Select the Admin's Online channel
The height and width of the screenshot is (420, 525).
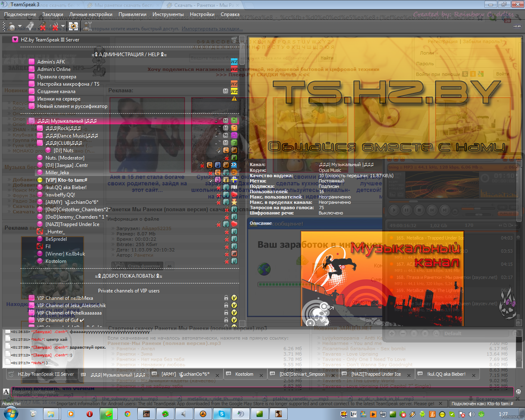tap(54, 69)
